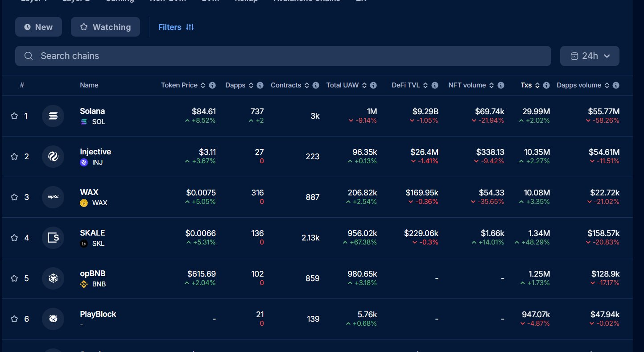Star the Injective chain row
This screenshot has height=352, width=644.
click(x=14, y=157)
